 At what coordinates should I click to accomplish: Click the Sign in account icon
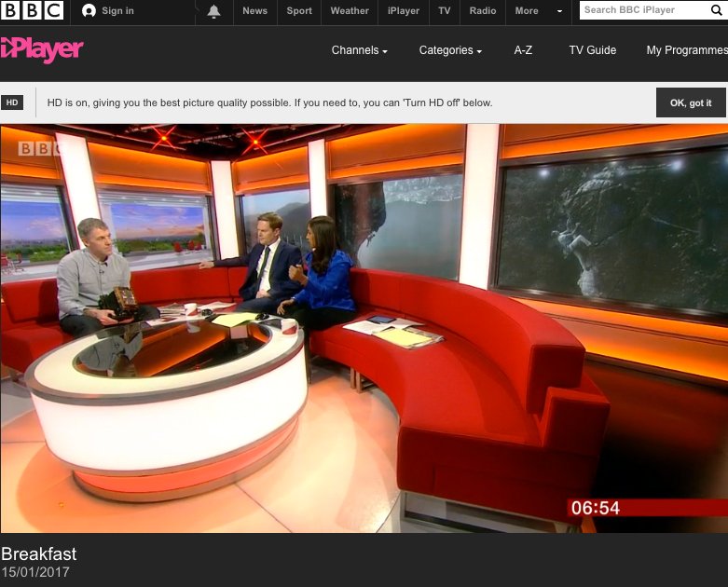(x=89, y=10)
